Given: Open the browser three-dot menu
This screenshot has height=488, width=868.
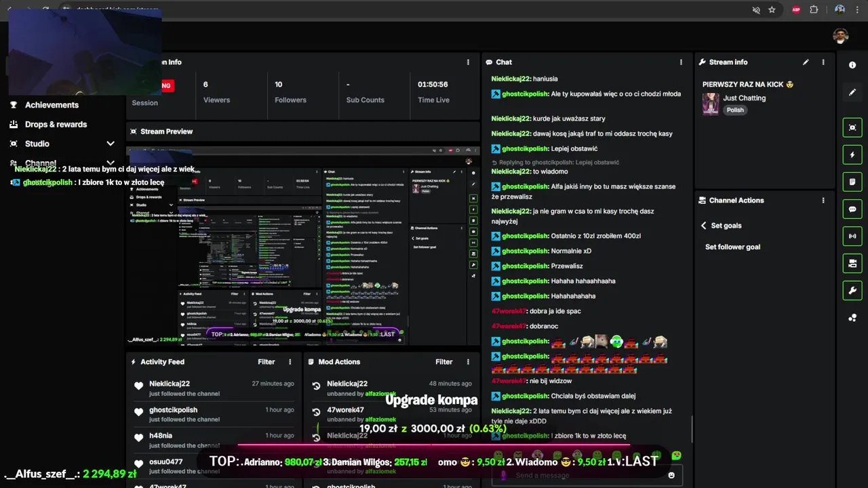Looking at the screenshot, I should (859, 10).
